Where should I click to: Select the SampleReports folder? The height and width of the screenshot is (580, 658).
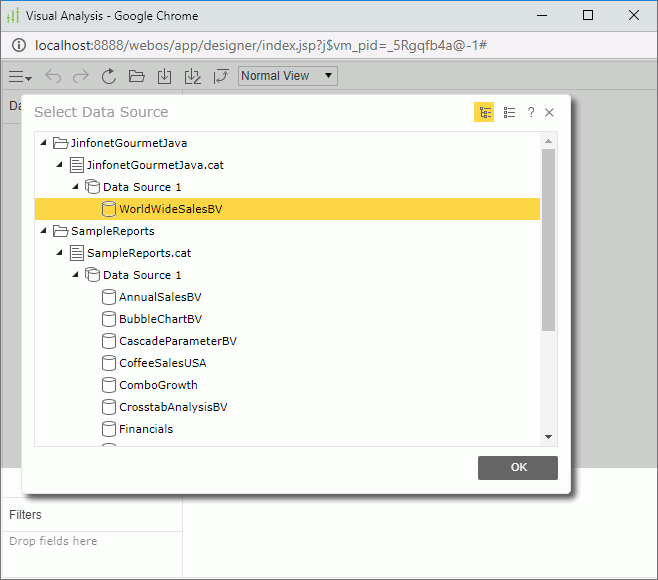tap(112, 231)
